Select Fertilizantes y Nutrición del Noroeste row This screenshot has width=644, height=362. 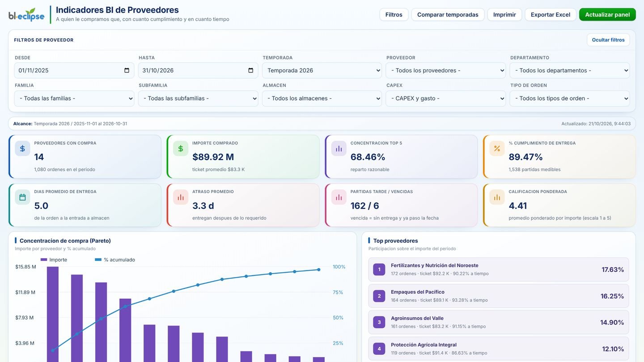point(499,269)
